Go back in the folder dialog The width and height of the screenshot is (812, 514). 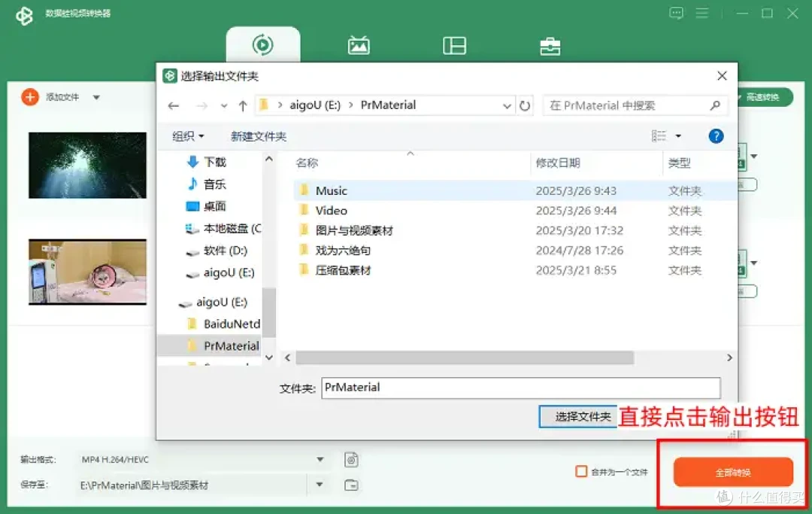pyautogui.click(x=174, y=105)
